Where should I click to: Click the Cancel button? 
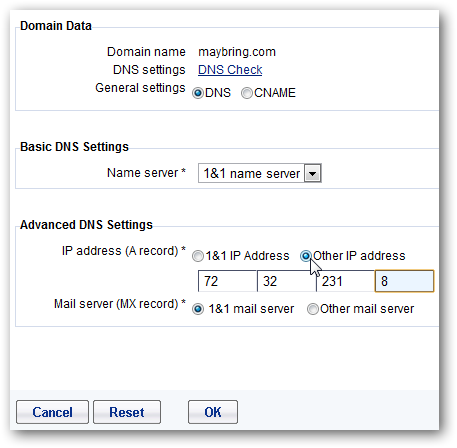(x=52, y=412)
